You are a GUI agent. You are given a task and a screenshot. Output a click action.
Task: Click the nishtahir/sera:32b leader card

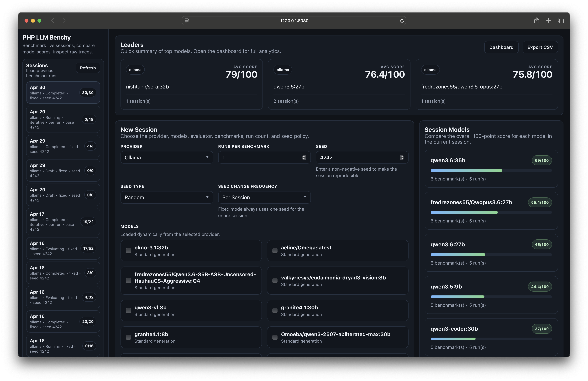191,84
